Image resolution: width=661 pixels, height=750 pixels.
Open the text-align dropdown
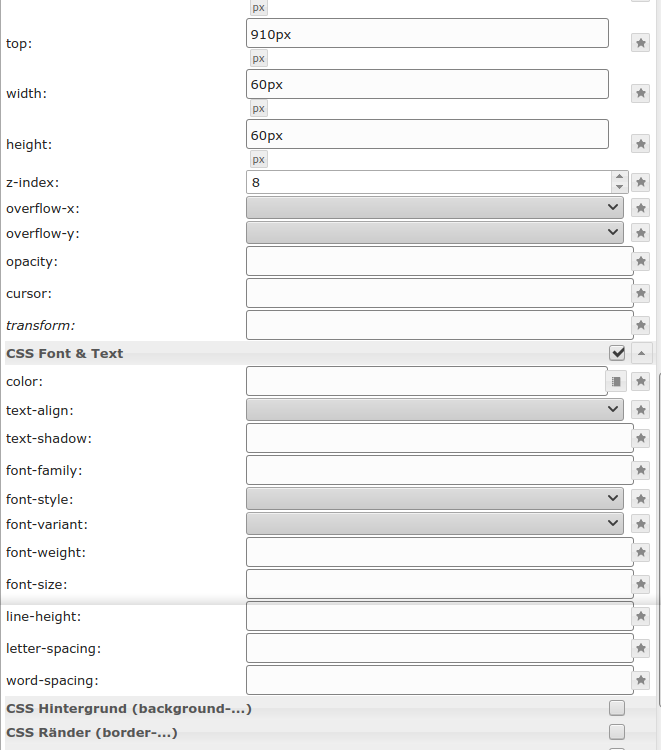coord(434,409)
